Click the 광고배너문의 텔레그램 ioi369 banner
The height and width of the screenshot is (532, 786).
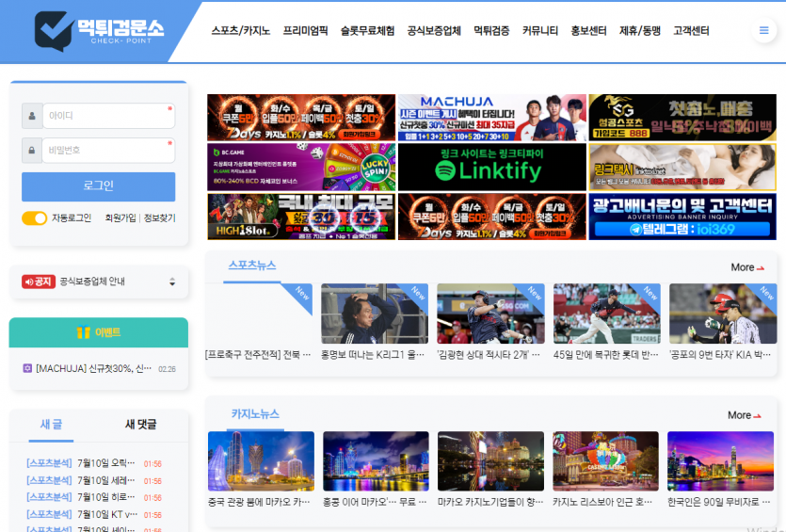[x=682, y=217]
